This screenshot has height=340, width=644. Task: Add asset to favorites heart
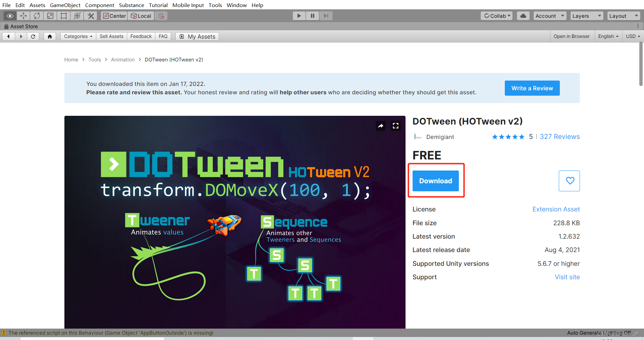coord(569,181)
